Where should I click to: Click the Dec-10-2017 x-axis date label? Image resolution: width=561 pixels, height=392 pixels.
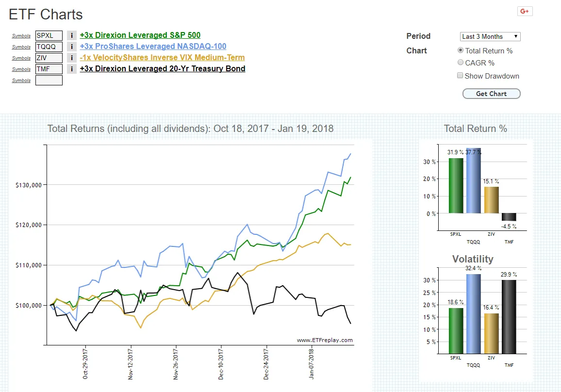[221, 364]
